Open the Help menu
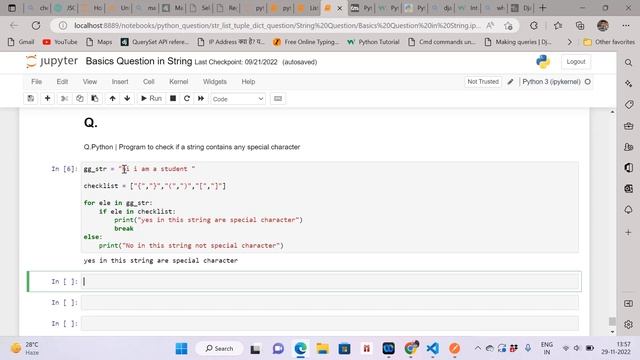The height and width of the screenshot is (360, 640). (248, 82)
